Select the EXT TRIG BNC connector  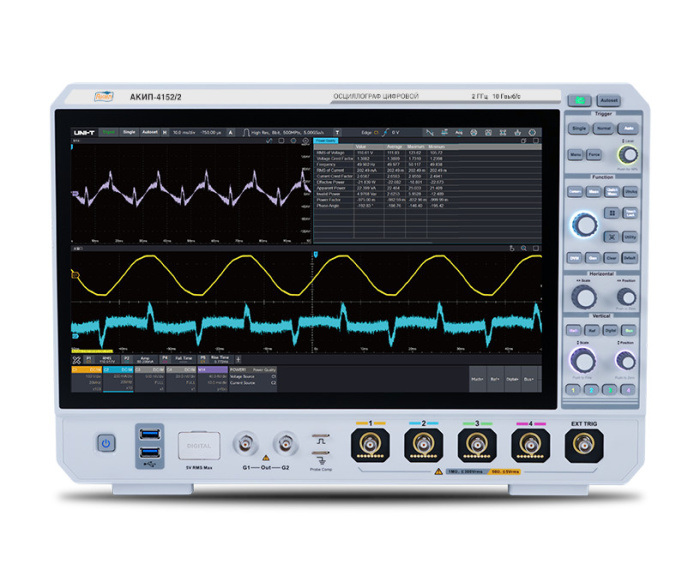point(584,445)
